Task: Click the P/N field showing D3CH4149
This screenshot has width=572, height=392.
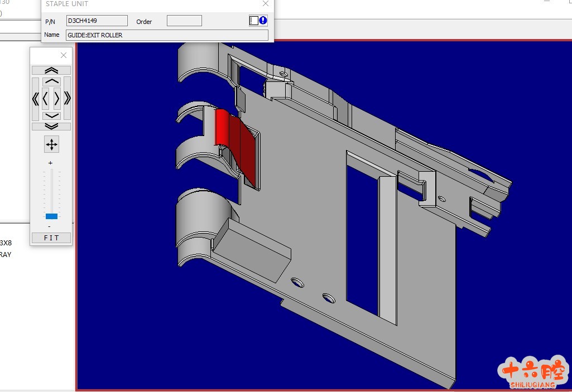Action: (97, 21)
